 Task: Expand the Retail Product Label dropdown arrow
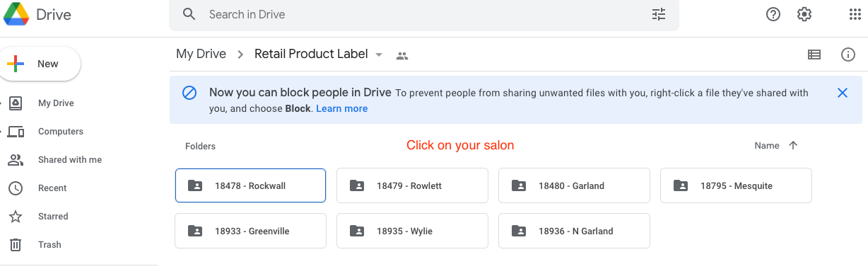tap(379, 55)
